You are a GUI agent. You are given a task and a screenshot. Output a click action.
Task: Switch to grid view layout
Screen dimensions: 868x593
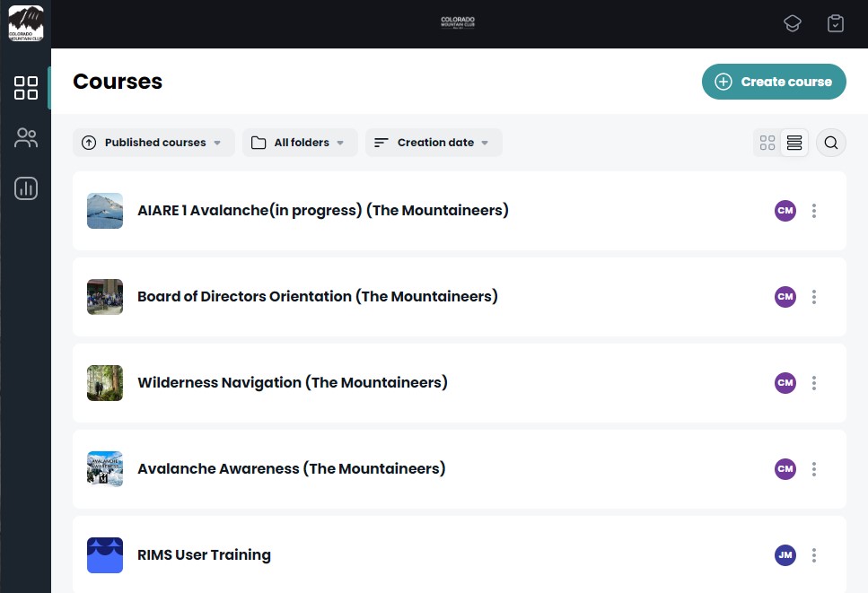(x=767, y=143)
